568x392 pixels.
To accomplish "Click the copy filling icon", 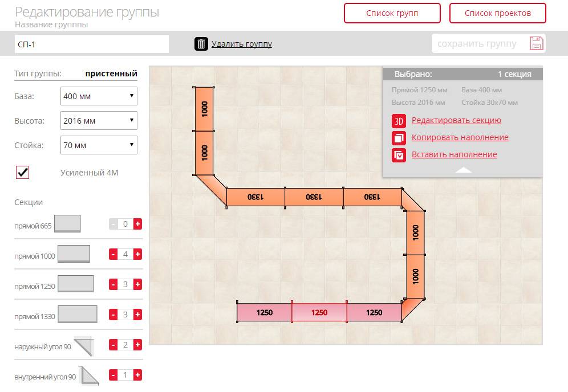I will tap(399, 138).
